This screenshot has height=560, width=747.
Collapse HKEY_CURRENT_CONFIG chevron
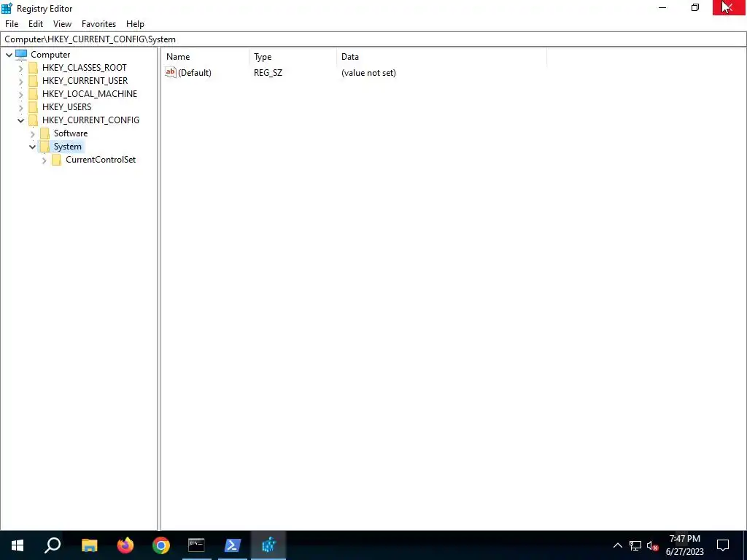[x=20, y=120]
